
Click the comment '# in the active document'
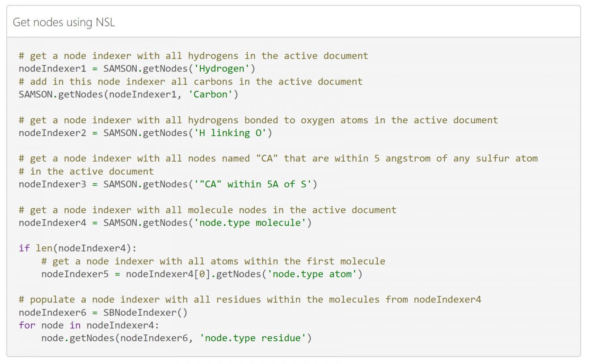click(86, 172)
